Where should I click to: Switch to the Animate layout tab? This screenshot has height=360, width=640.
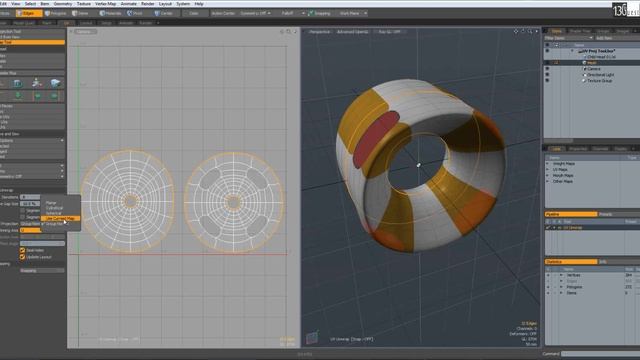tap(126, 23)
